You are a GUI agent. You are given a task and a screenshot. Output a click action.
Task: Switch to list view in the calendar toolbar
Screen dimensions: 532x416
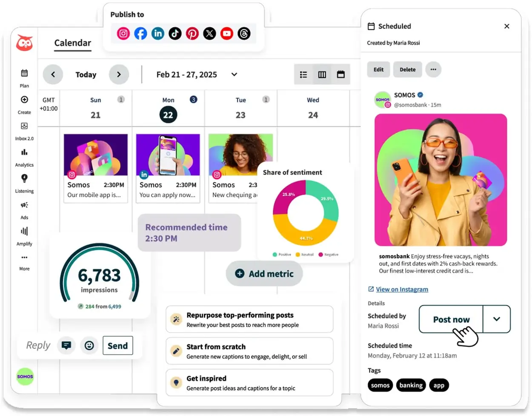303,74
